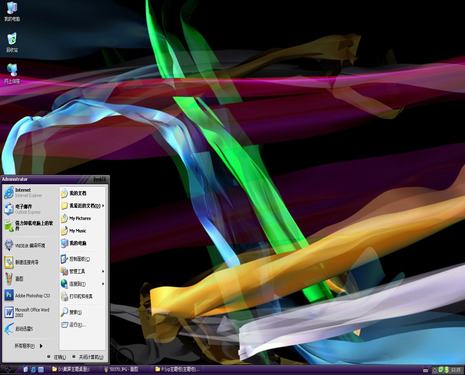Screen dimensions: 465x375
Task: Expand the Connect To submenu arrow
Action: coord(103,284)
